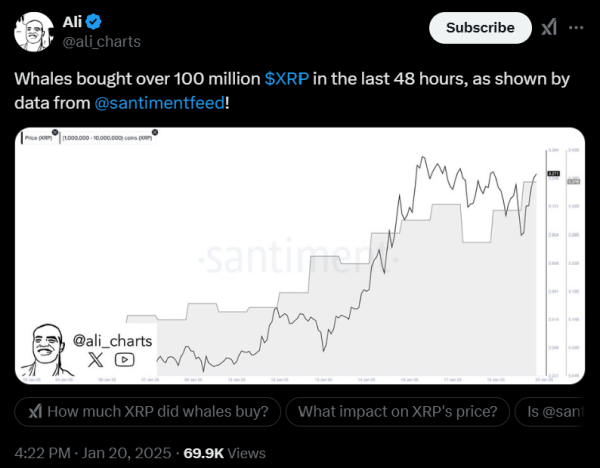Click the YouTube icon in the chart watermark
Viewport: 600px width, 468px height.
point(124,360)
